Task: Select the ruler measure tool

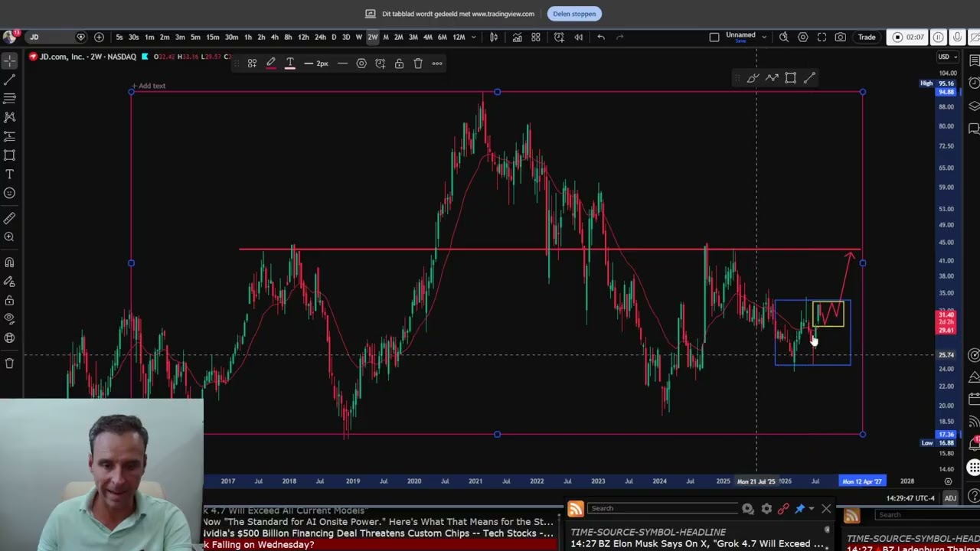Action: click(9, 218)
